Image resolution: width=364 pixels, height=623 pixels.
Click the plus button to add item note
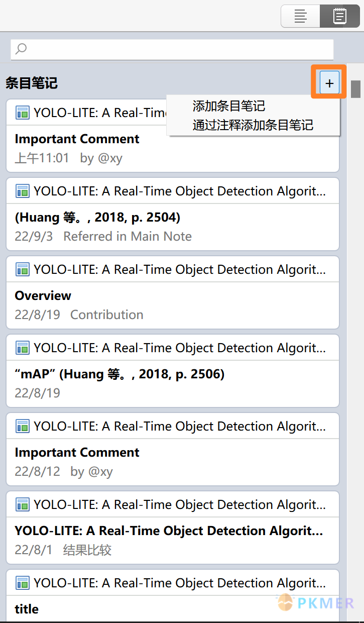(x=329, y=83)
